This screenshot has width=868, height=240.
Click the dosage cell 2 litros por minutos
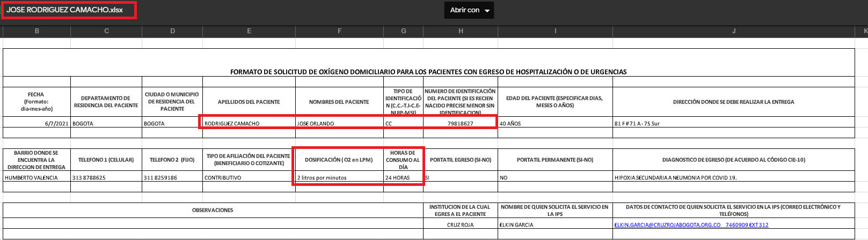[340, 177]
